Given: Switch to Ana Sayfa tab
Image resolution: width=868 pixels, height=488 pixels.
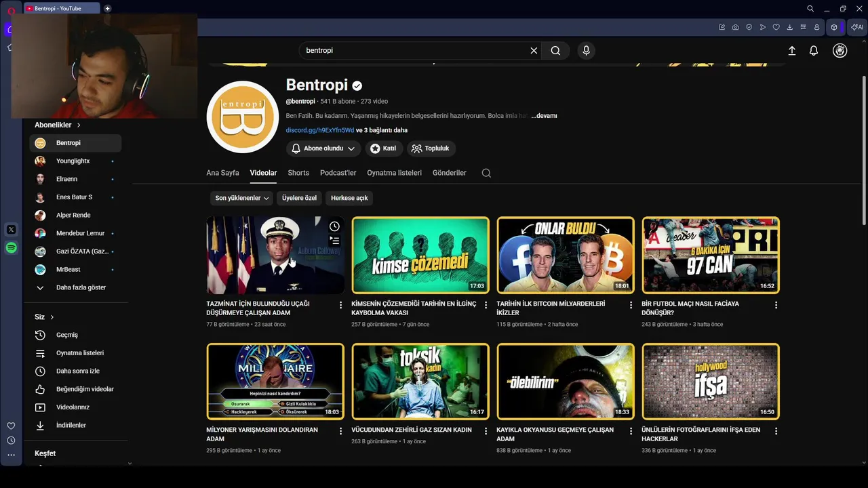Looking at the screenshot, I should click(222, 173).
